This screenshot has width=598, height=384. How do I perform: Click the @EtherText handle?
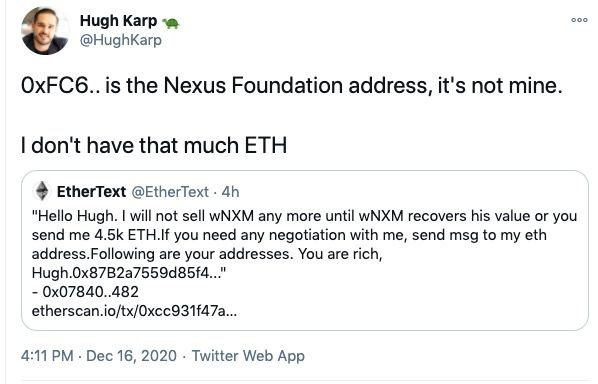point(170,192)
